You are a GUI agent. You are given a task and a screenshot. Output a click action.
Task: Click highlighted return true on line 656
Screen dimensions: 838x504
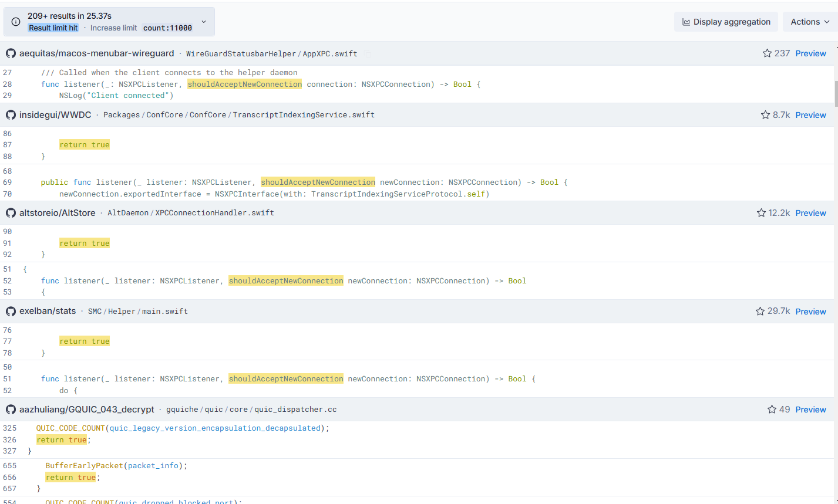(70, 478)
